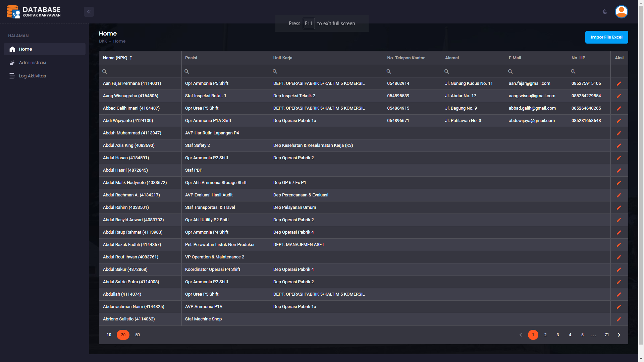Edit Abriono Sulistio row pencil icon
Viewport: 644px width, 362px height.
619,319
